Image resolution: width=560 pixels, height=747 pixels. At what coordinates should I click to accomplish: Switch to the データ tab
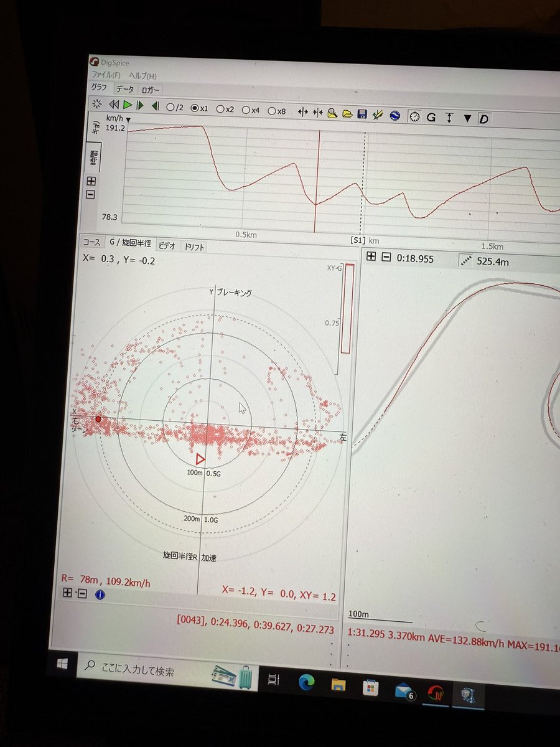[124, 89]
